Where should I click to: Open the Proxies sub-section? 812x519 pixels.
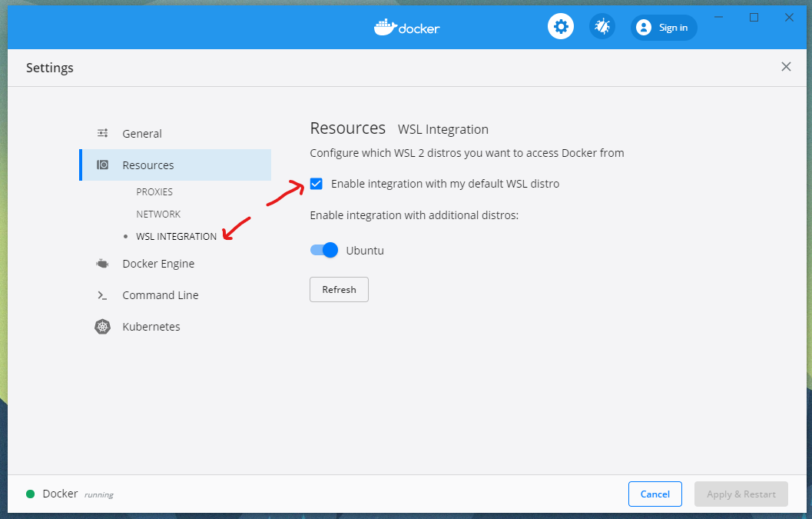[x=154, y=191]
